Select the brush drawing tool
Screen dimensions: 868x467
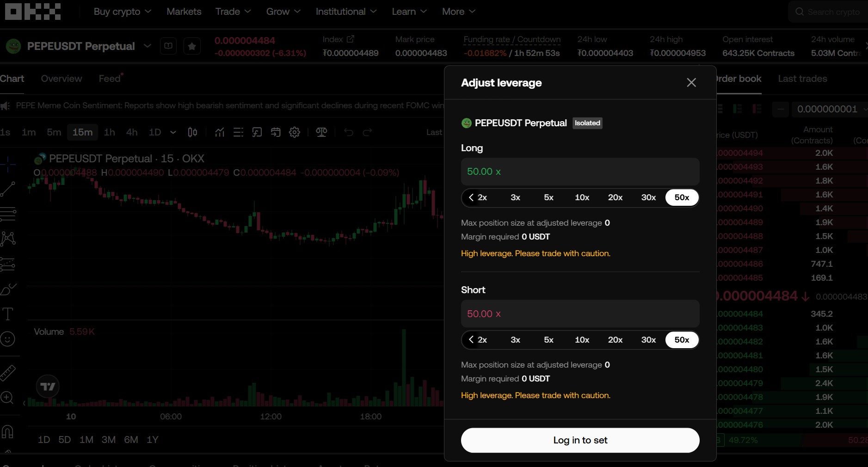click(x=8, y=289)
